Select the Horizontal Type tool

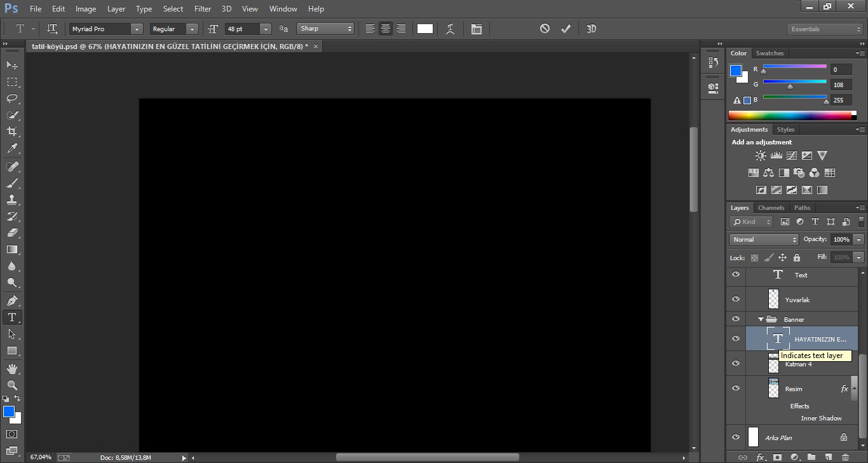[x=12, y=317]
